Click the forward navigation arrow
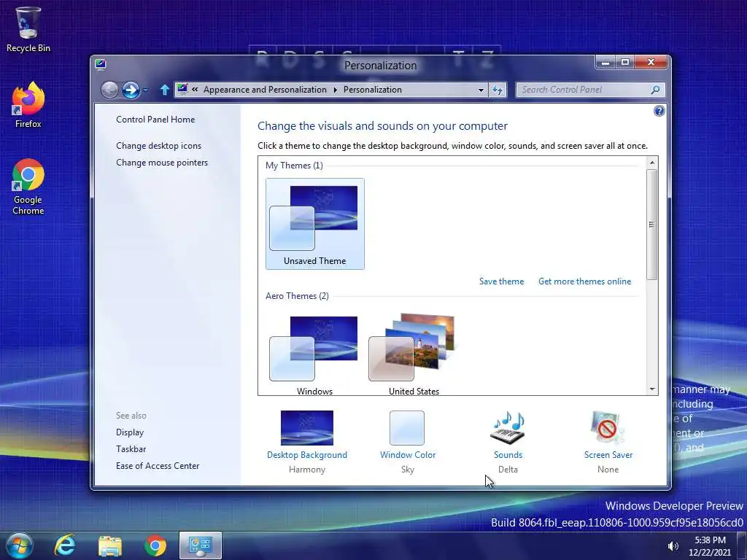 point(131,90)
